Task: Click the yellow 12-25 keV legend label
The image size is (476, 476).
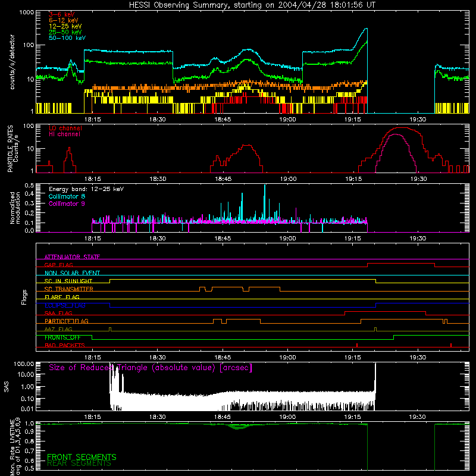Action: click(65, 26)
